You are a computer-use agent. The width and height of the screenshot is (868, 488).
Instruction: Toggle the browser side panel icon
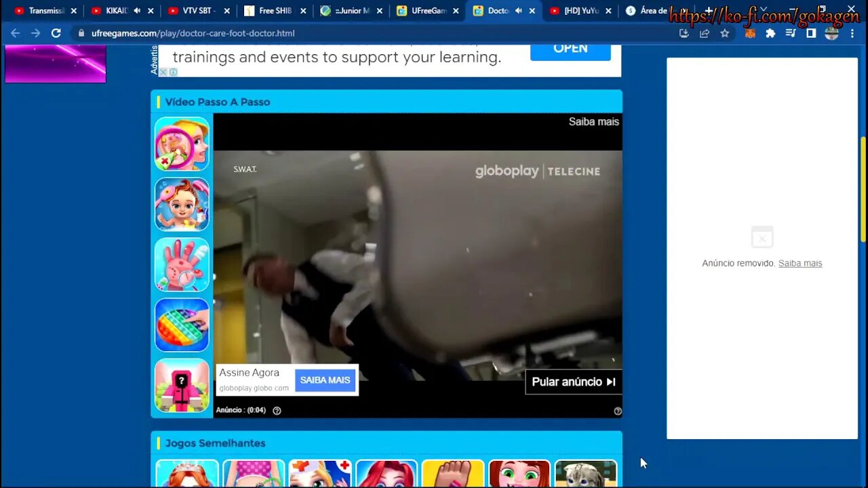point(811,33)
